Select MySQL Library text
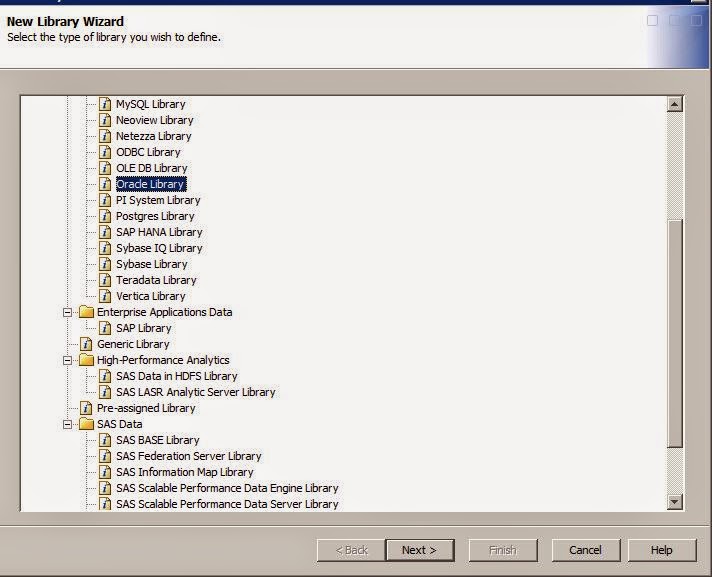 (x=151, y=104)
